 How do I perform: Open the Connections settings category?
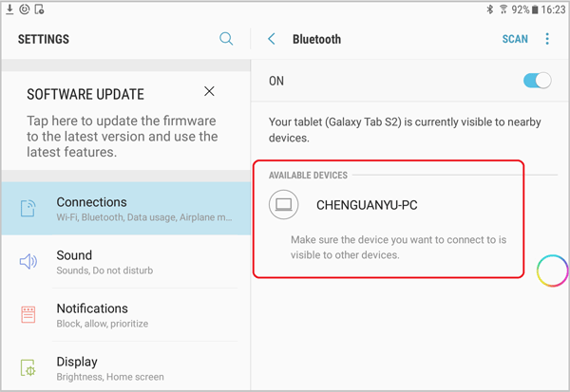[125, 209]
